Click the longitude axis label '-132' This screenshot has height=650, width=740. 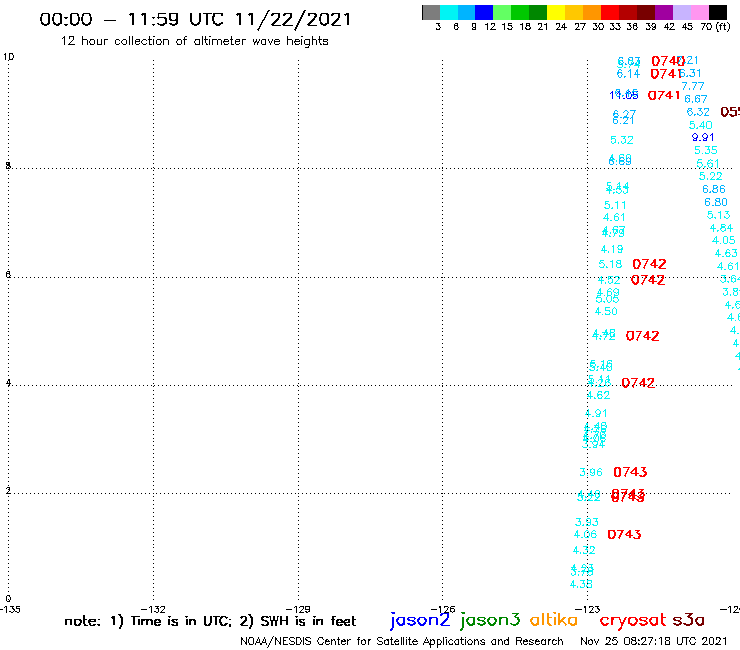tap(153, 609)
